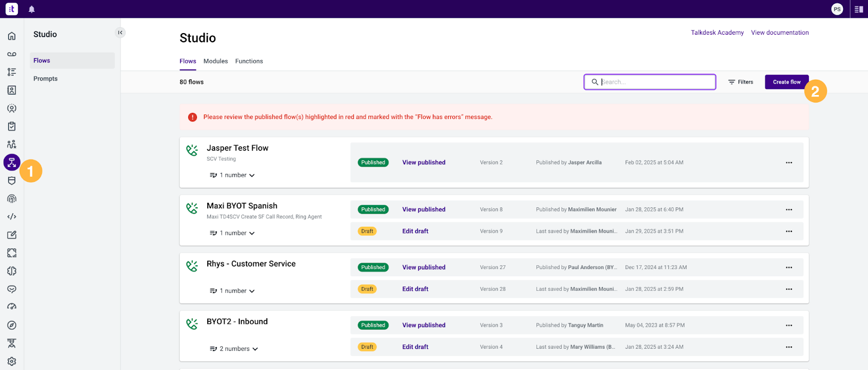View published version of Maxi BYOT Spanish
Viewport: 868px width, 370px height.
[x=424, y=209]
